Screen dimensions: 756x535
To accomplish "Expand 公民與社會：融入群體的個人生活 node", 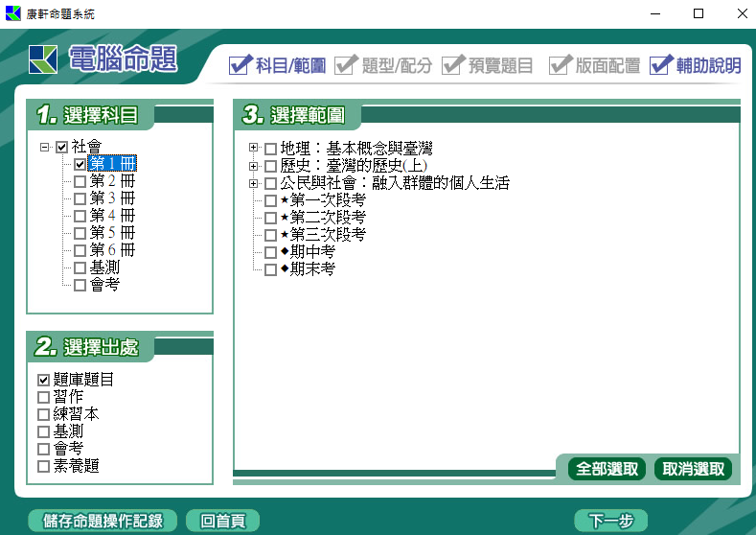I will 253,183.
